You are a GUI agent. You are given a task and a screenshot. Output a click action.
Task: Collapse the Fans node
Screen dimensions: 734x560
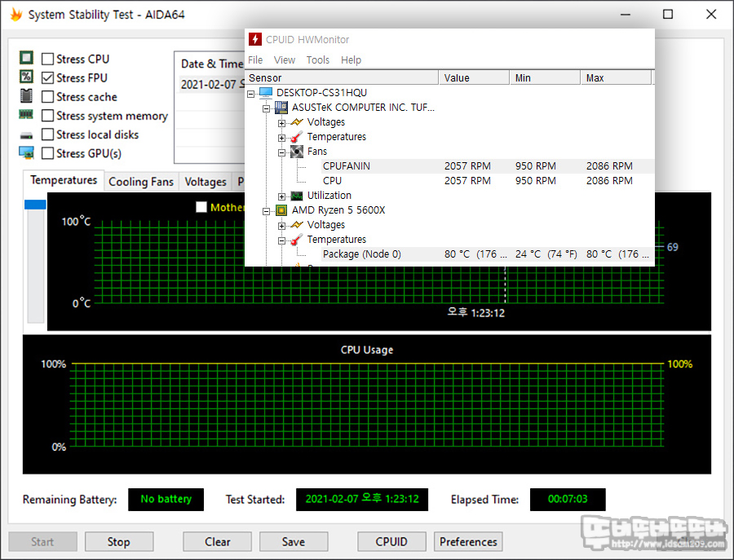(x=281, y=152)
